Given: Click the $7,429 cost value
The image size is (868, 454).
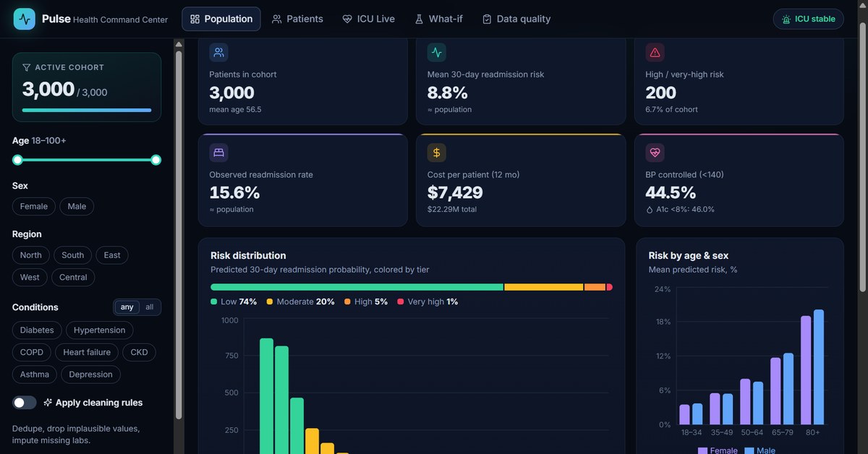Looking at the screenshot, I should [x=455, y=192].
